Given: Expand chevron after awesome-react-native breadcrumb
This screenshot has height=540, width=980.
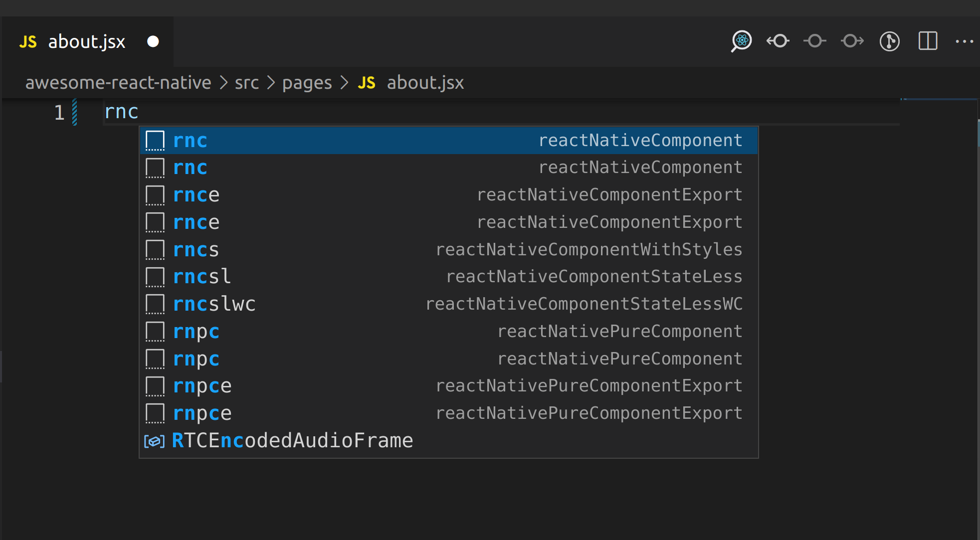Looking at the screenshot, I should point(223,83).
